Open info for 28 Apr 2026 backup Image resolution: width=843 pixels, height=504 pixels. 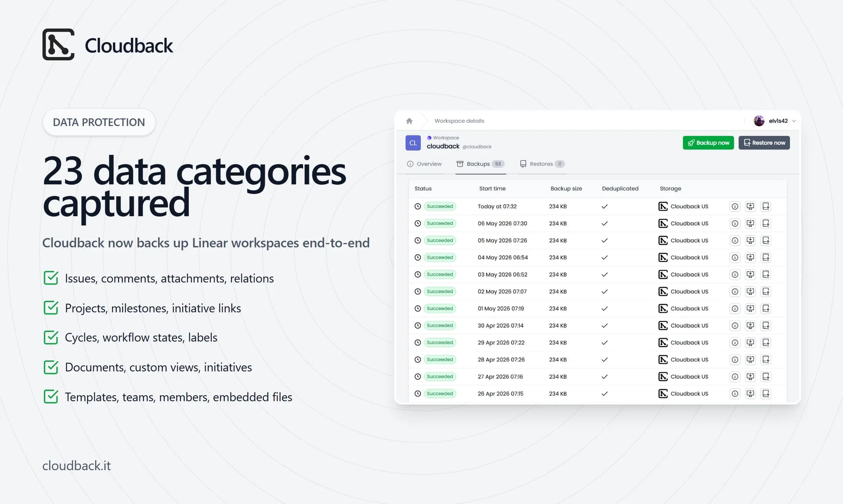(x=735, y=360)
